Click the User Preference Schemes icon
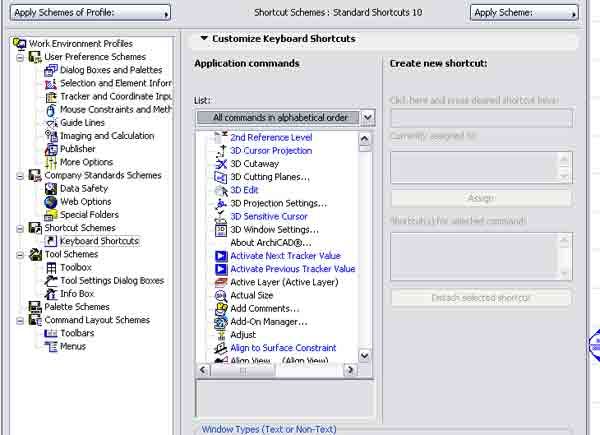The height and width of the screenshot is (435, 600). coord(35,57)
